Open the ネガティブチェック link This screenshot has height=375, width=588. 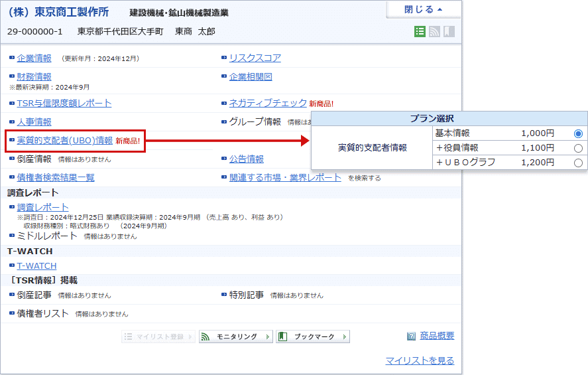[268, 103]
